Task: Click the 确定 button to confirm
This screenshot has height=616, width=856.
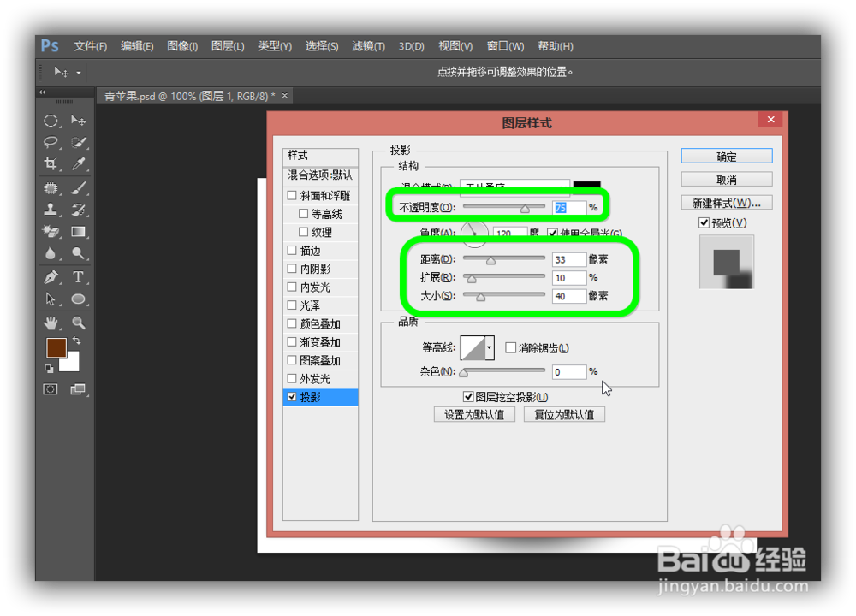Action: coord(726,156)
